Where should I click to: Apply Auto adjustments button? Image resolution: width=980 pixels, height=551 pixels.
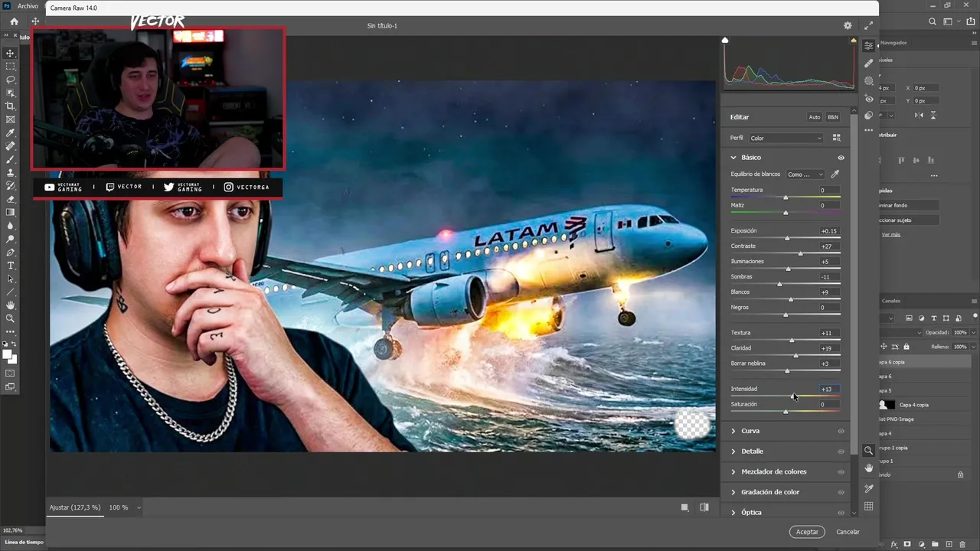tap(815, 117)
